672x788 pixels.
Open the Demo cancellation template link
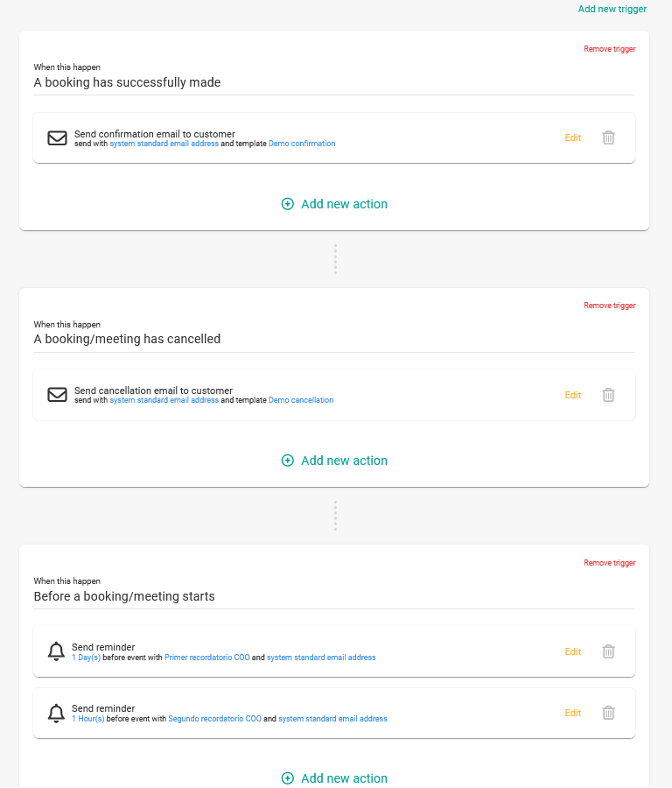click(x=301, y=400)
